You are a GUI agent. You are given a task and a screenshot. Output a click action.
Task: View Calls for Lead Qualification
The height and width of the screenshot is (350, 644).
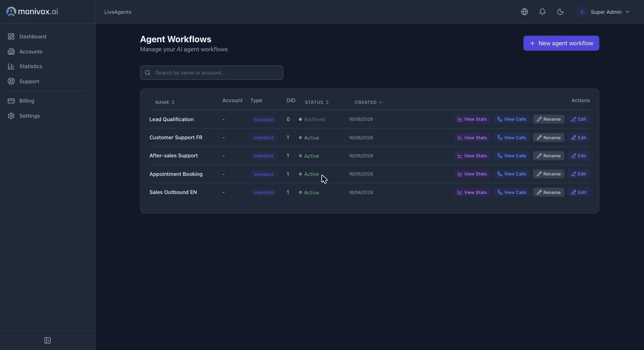[x=512, y=119]
